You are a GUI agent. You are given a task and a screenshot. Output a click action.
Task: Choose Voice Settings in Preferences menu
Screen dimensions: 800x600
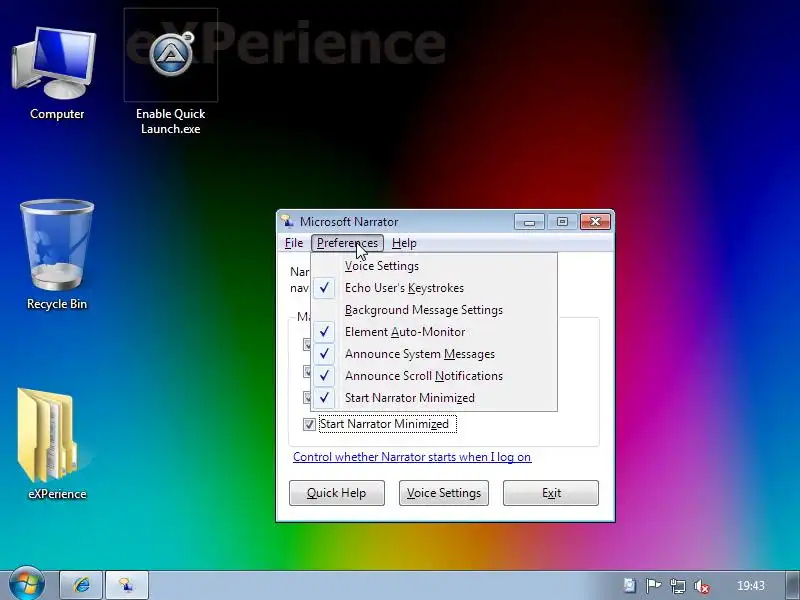point(434,266)
